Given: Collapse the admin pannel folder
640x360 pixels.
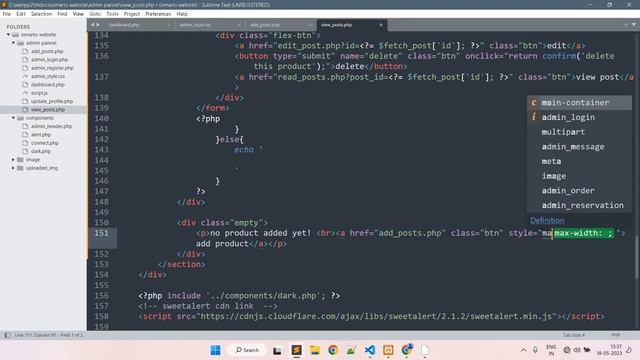Looking at the screenshot, I should point(13,43).
